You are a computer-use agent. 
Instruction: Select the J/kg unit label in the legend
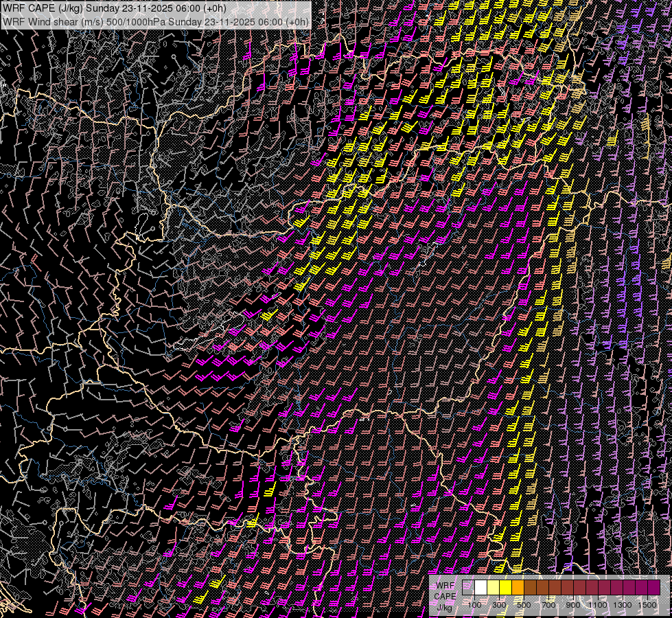(445, 606)
